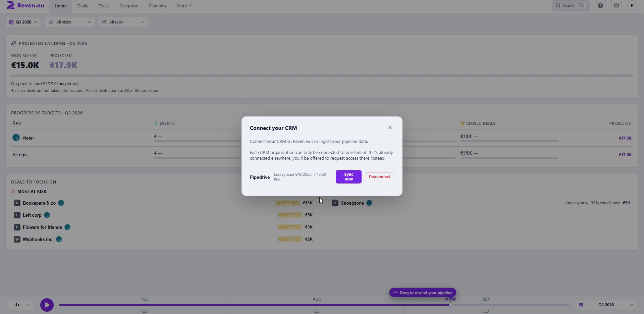Open the All sizes filter dropdown
This screenshot has height=314, width=644.
coord(70,22)
